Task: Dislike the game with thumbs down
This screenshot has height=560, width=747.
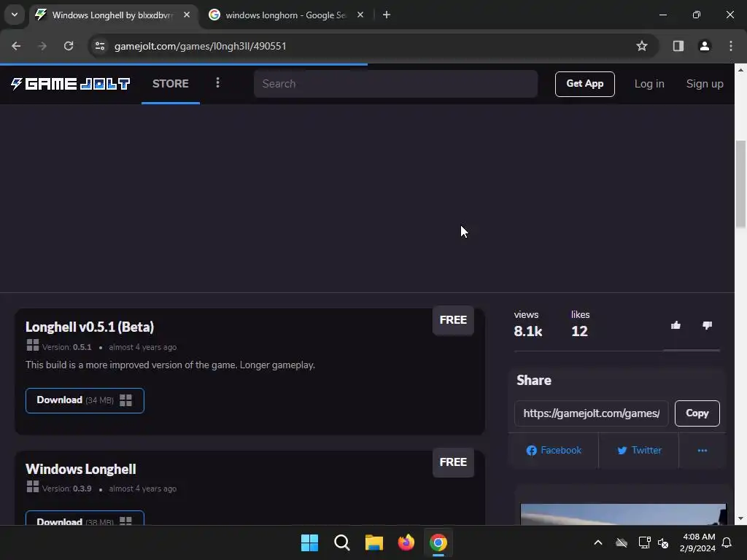Action: pyautogui.click(x=707, y=325)
